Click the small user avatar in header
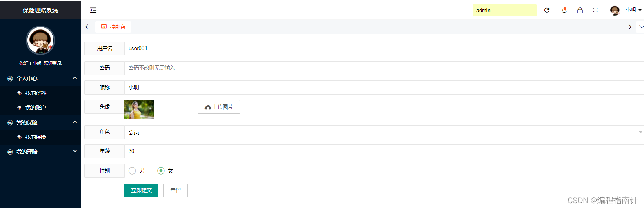The height and width of the screenshot is (208, 644). coord(614,10)
